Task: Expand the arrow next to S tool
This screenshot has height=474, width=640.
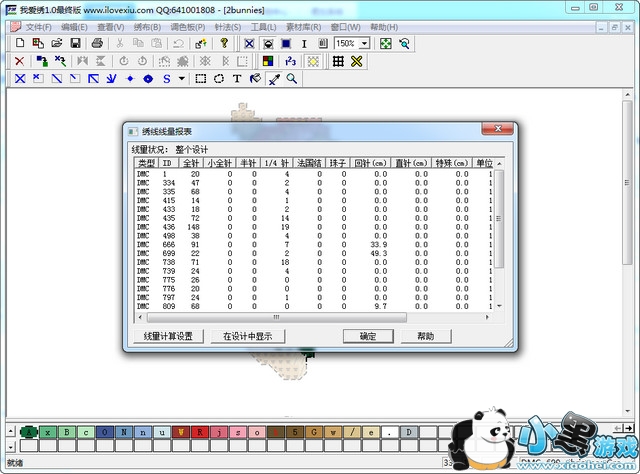Action: pos(181,78)
